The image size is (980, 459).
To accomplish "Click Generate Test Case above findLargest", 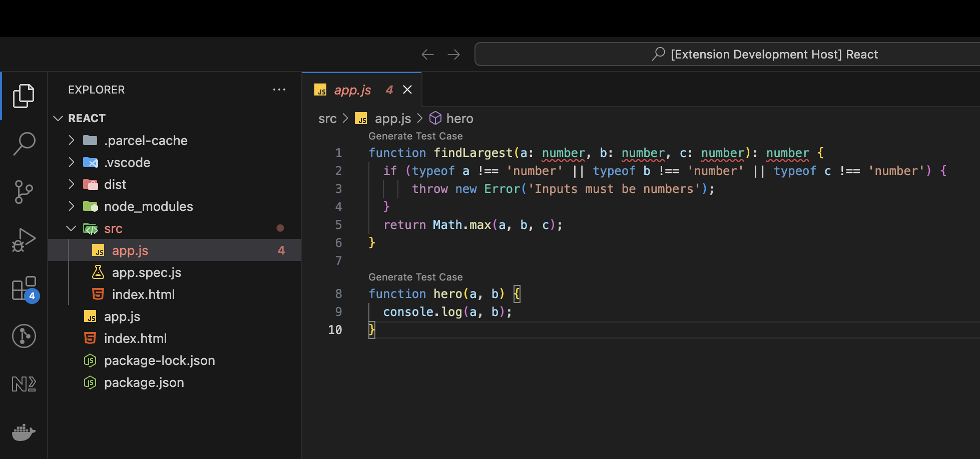I will pyautogui.click(x=415, y=136).
